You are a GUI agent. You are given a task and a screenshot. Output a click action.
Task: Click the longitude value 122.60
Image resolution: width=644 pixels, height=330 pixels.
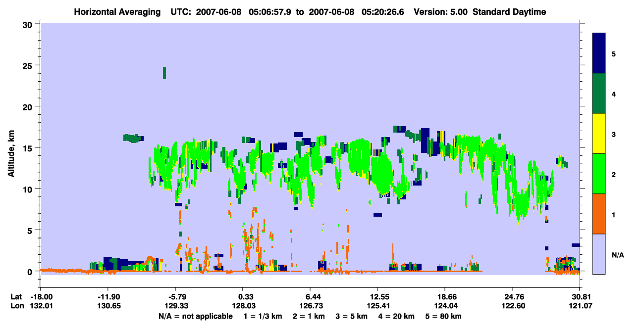(x=512, y=306)
